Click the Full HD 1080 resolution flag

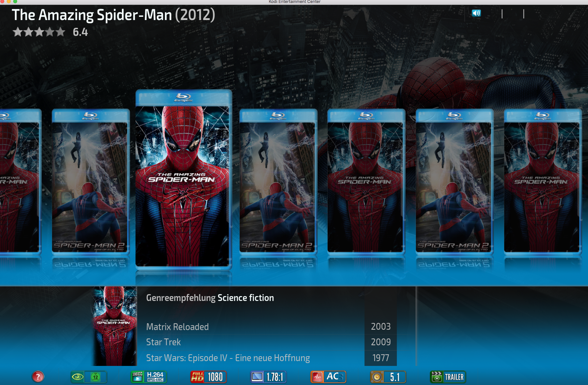click(208, 377)
